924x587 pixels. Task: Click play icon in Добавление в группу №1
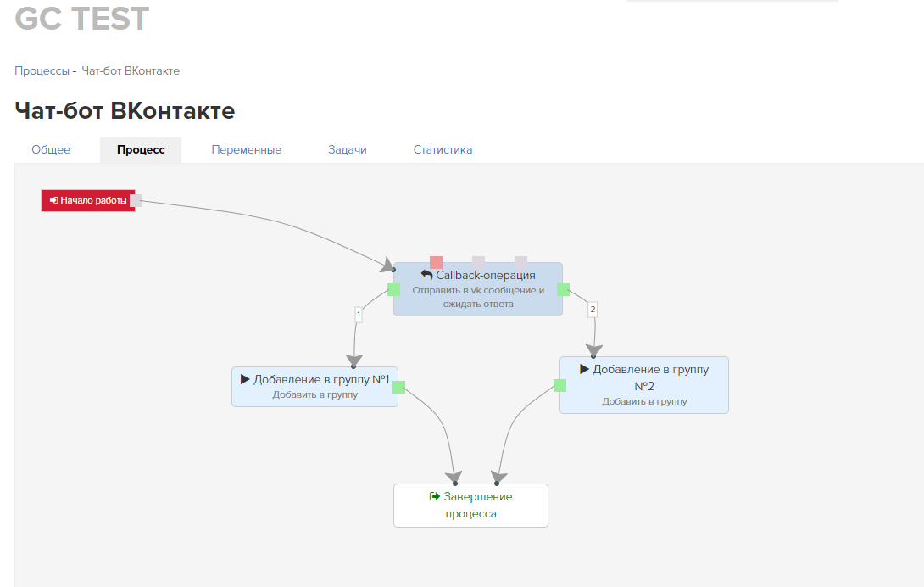pyautogui.click(x=245, y=379)
